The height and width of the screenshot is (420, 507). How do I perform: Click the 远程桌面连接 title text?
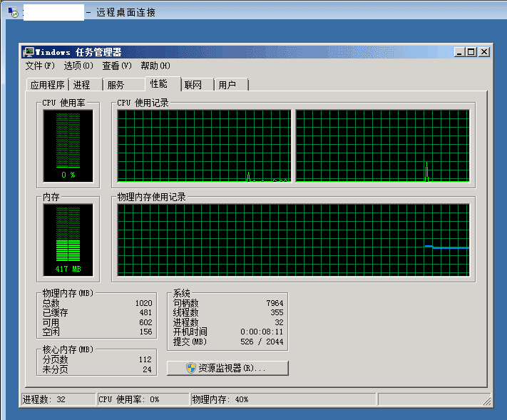point(126,12)
